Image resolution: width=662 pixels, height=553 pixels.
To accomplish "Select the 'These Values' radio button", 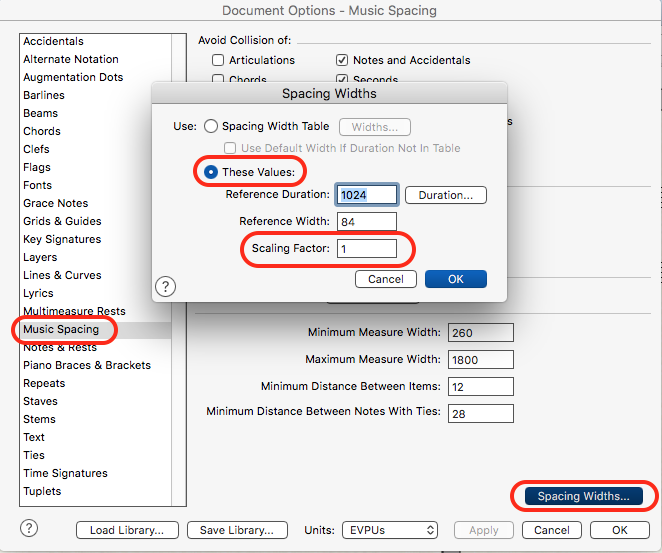I will (x=211, y=172).
